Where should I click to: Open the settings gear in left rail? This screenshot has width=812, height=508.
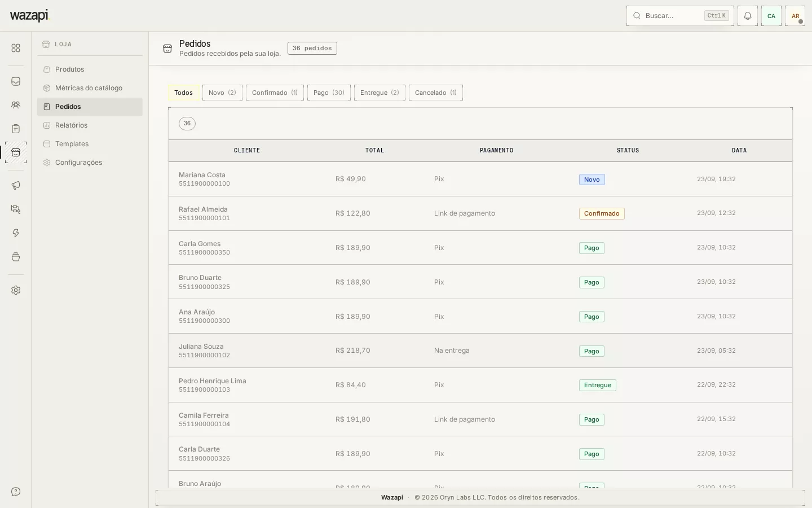tap(16, 290)
